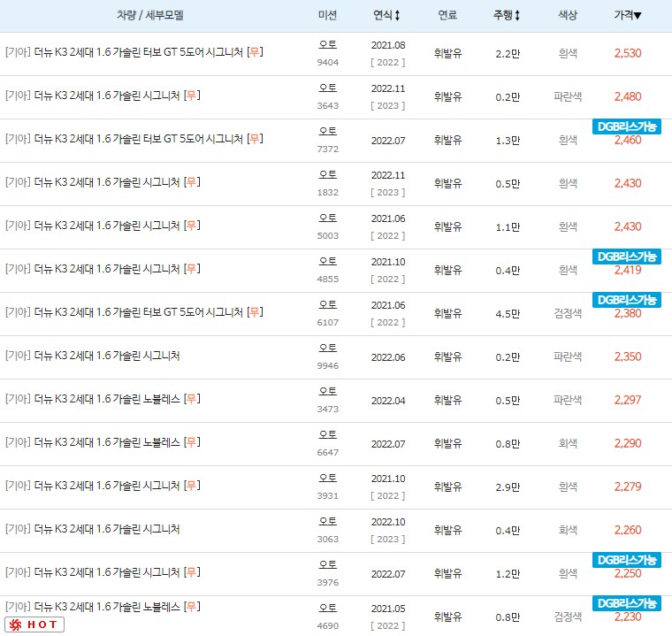Click the year value 2021.05
Image resolution: width=672 pixels, height=636 pixels.
pos(388,609)
